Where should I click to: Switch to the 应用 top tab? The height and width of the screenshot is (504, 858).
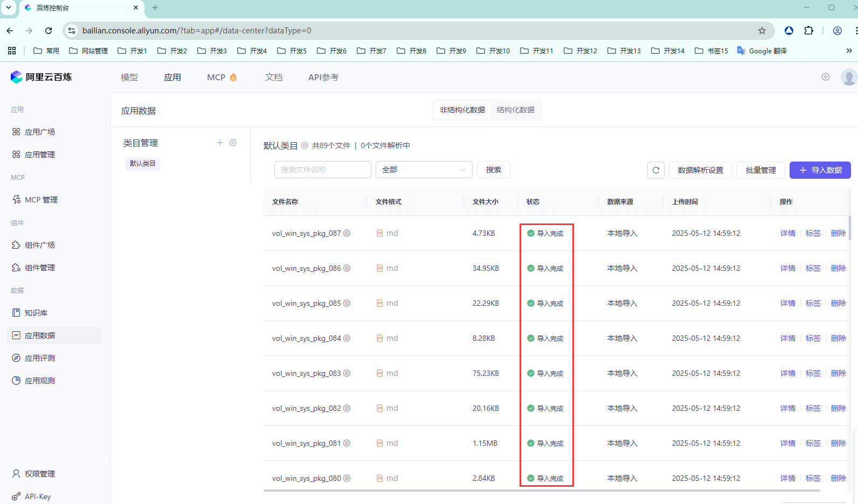tap(172, 77)
